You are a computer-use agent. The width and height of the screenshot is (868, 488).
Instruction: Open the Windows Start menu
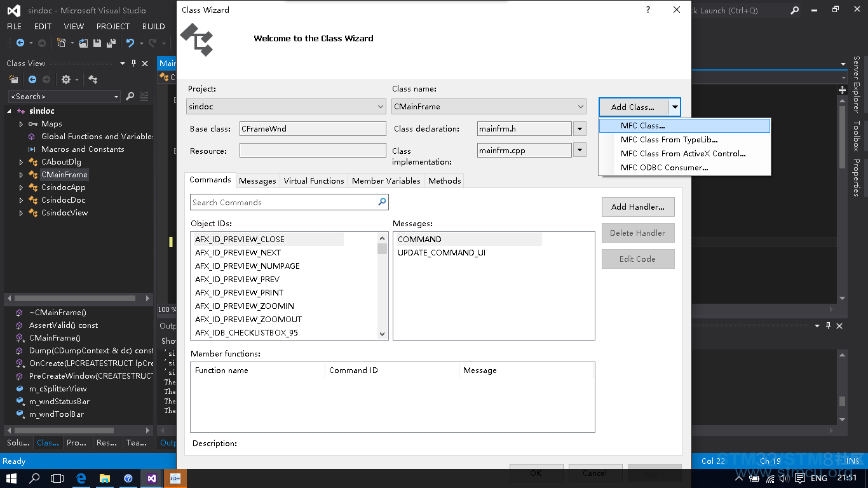[x=11, y=478]
